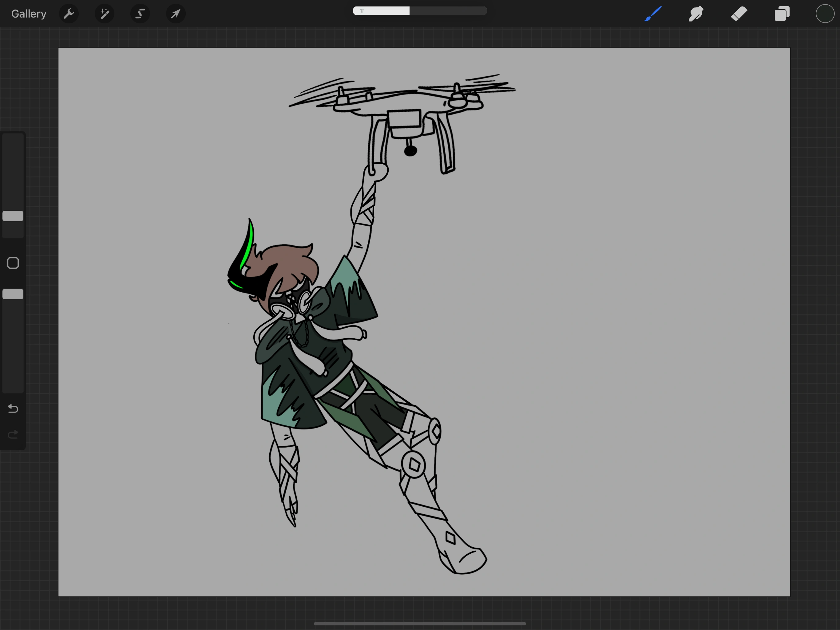Open the Layers panel

point(782,14)
